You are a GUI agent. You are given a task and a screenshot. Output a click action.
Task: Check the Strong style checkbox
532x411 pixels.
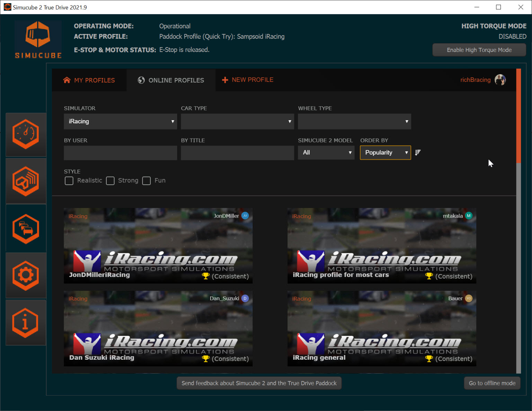[x=110, y=181]
